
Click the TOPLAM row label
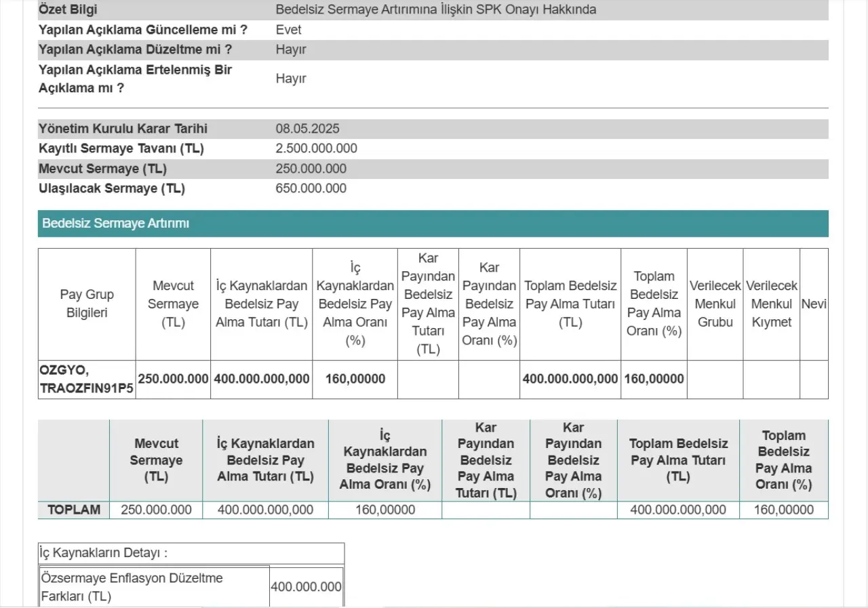pos(74,510)
